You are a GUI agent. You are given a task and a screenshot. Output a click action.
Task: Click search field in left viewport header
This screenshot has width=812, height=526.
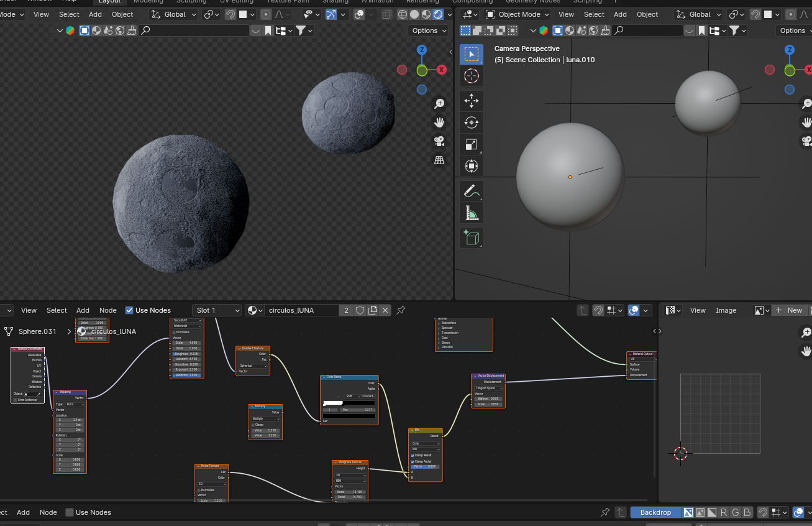coord(194,30)
